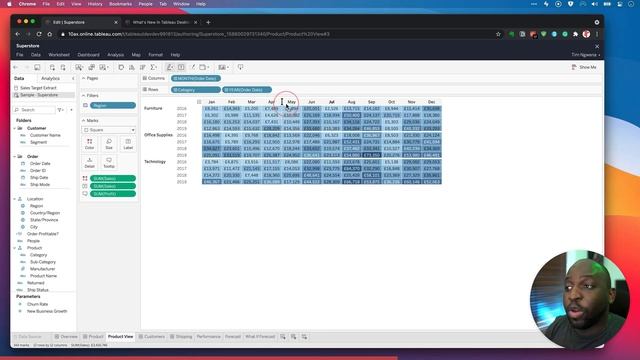Switch to the Overview sheet tab
The image size is (640, 360).
click(66, 337)
